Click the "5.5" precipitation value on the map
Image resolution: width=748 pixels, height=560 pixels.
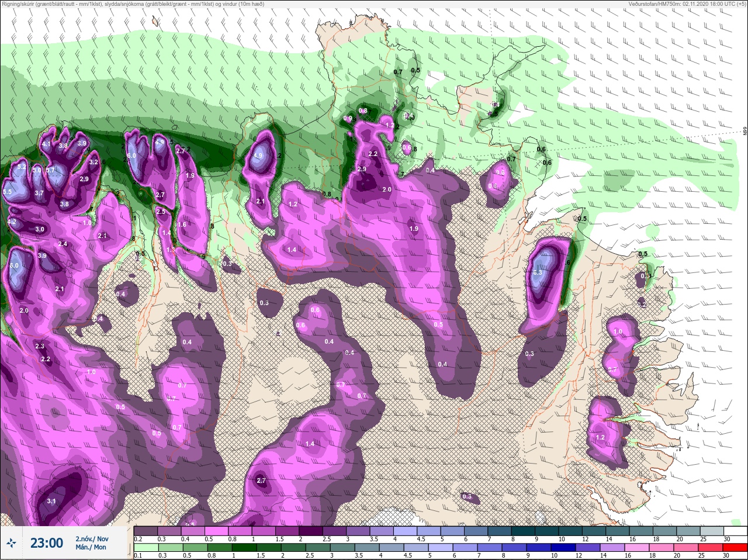[x=8, y=192]
